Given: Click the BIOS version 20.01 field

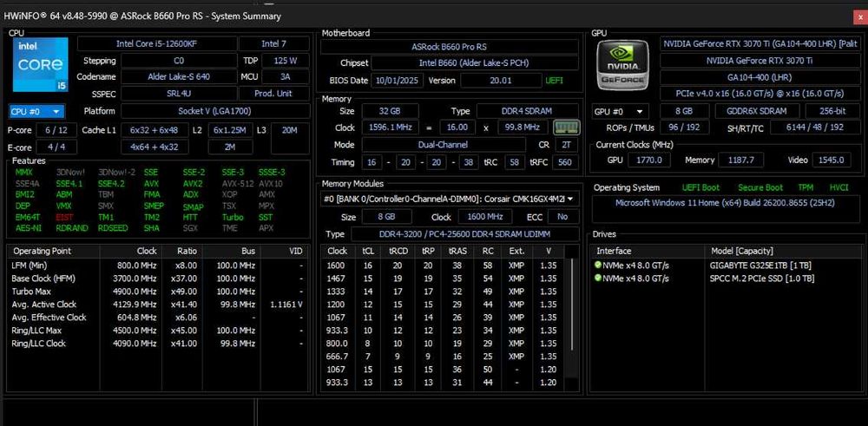Looking at the screenshot, I should tap(501, 81).
